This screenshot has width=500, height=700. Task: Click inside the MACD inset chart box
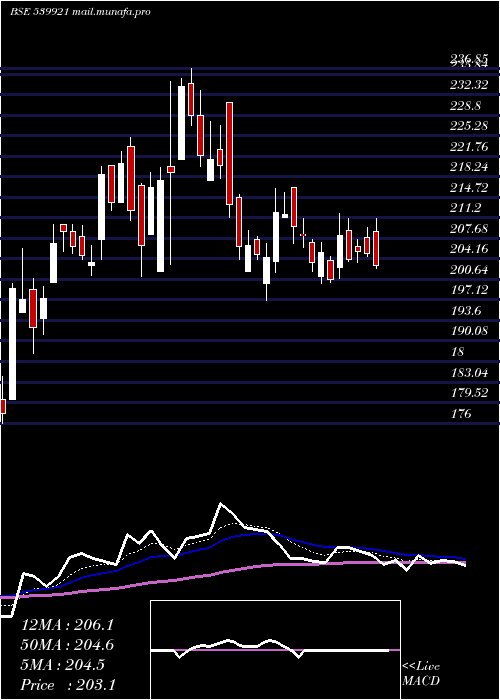pyautogui.click(x=275, y=650)
